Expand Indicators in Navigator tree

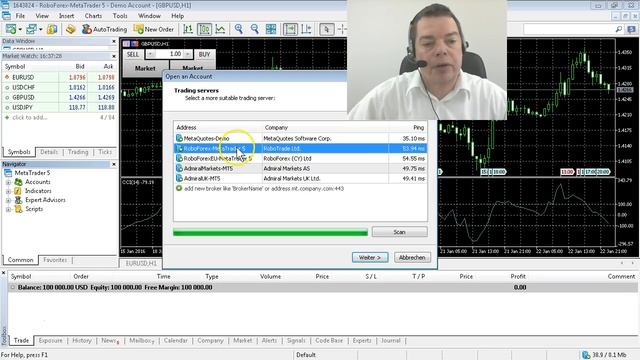[8, 191]
